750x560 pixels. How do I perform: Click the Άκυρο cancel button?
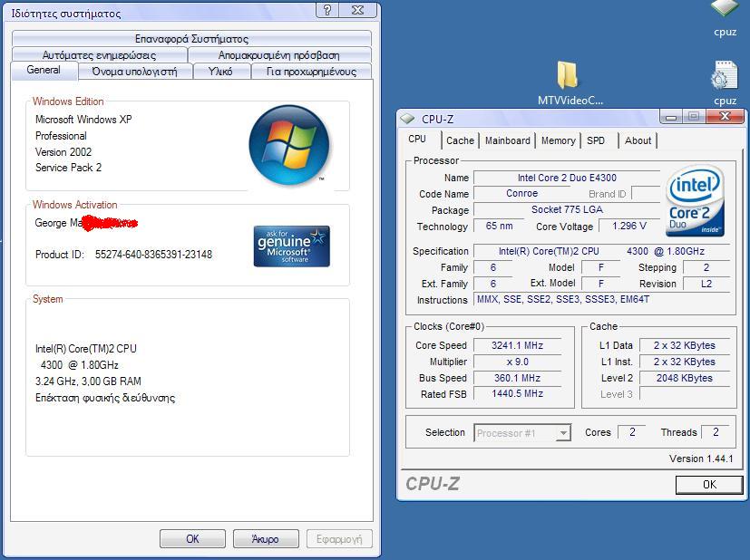pos(266,539)
